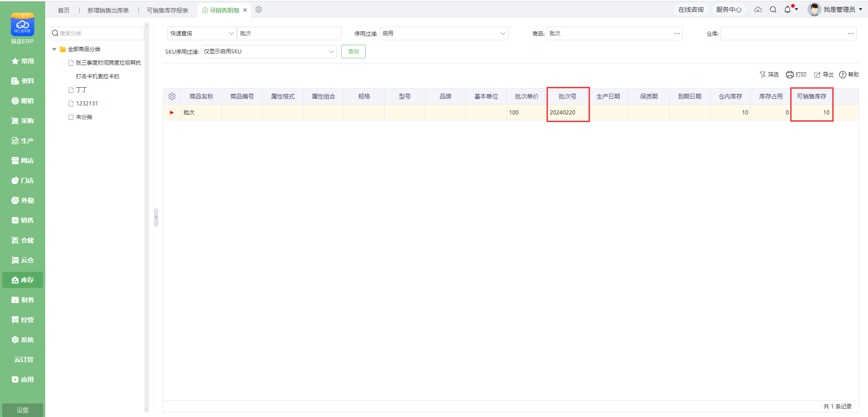Select category 1232131

[87, 104]
